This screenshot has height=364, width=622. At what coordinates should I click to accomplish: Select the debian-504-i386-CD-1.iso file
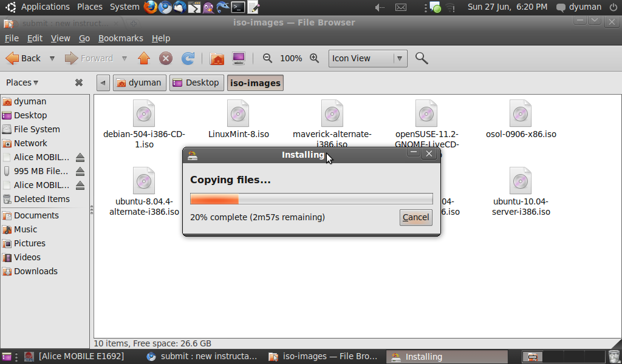coord(144,124)
